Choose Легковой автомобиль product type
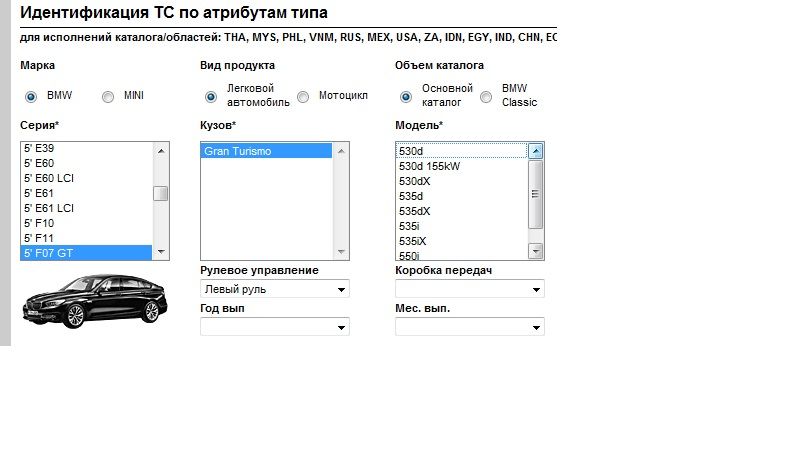Viewport: 800px width, 449px height. coord(211,96)
